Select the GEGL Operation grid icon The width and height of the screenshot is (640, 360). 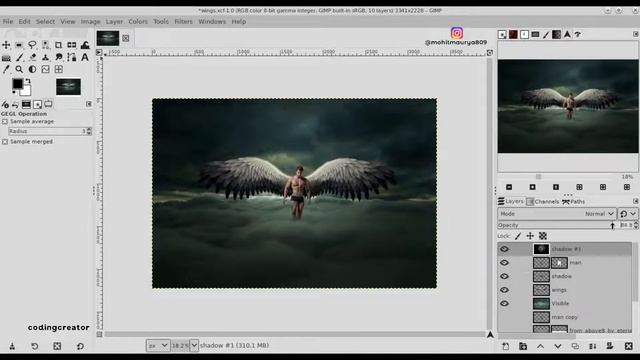coord(58,70)
